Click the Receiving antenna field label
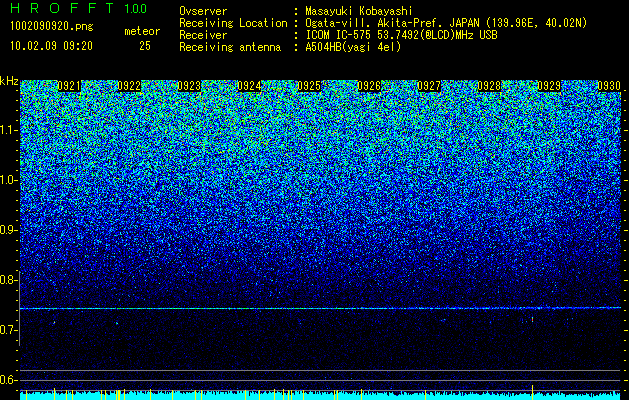Image resolution: width=629 pixels, height=400 pixels. tap(230, 47)
